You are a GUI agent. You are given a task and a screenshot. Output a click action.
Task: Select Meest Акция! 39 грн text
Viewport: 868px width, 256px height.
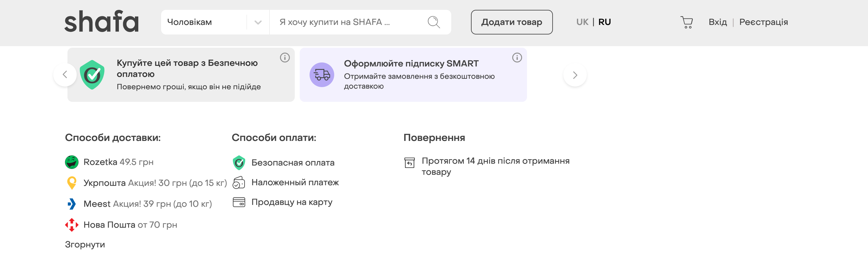(148, 204)
